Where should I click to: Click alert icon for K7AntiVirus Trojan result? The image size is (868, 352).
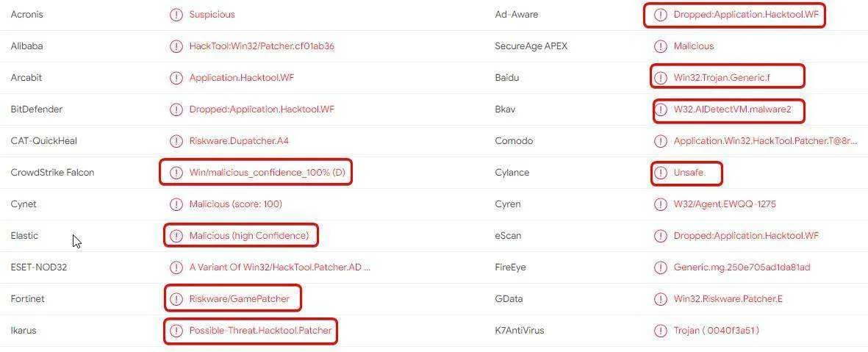[661, 331]
